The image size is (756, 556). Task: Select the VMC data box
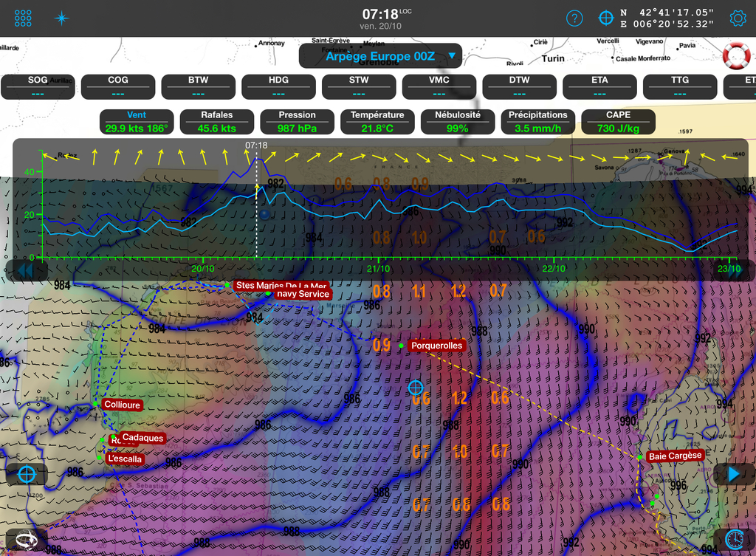tap(439, 86)
